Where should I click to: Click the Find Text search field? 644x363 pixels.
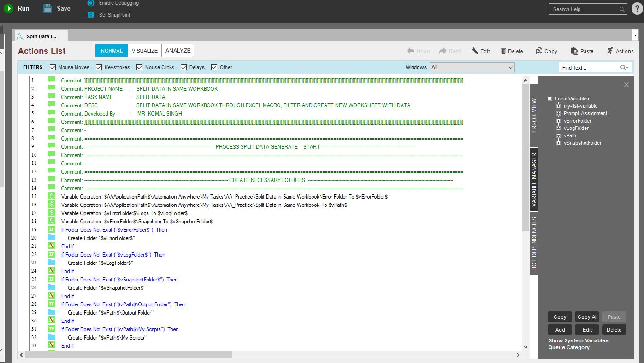[x=589, y=68]
